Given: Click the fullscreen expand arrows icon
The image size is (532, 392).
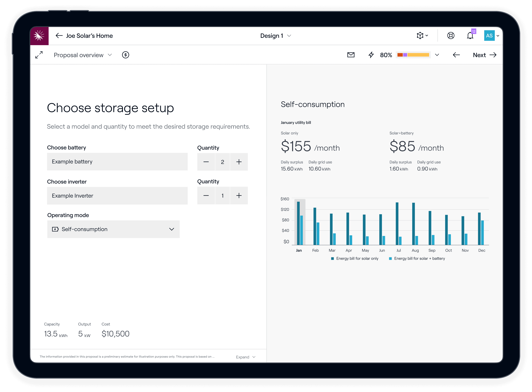Looking at the screenshot, I should click(39, 55).
